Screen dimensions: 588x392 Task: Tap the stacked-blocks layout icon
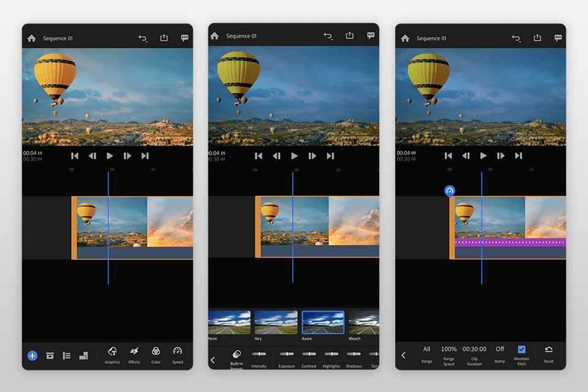tap(84, 356)
